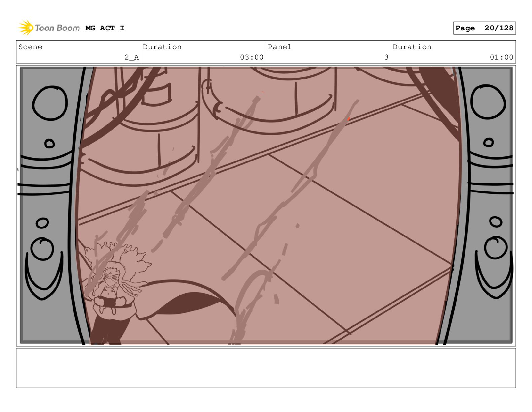Click the storyboard panel image
The width and height of the screenshot is (532, 412).
point(266,206)
